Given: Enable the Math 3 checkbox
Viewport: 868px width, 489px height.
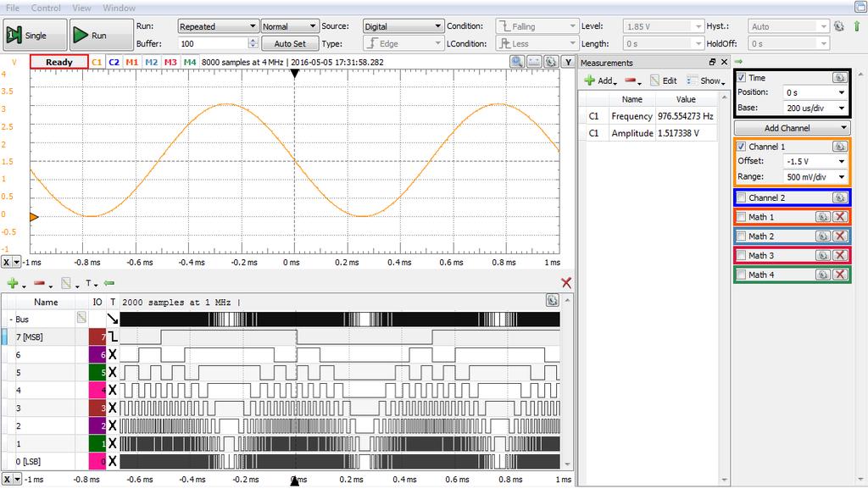Looking at the screenshot, I should [x=742, y=256].
